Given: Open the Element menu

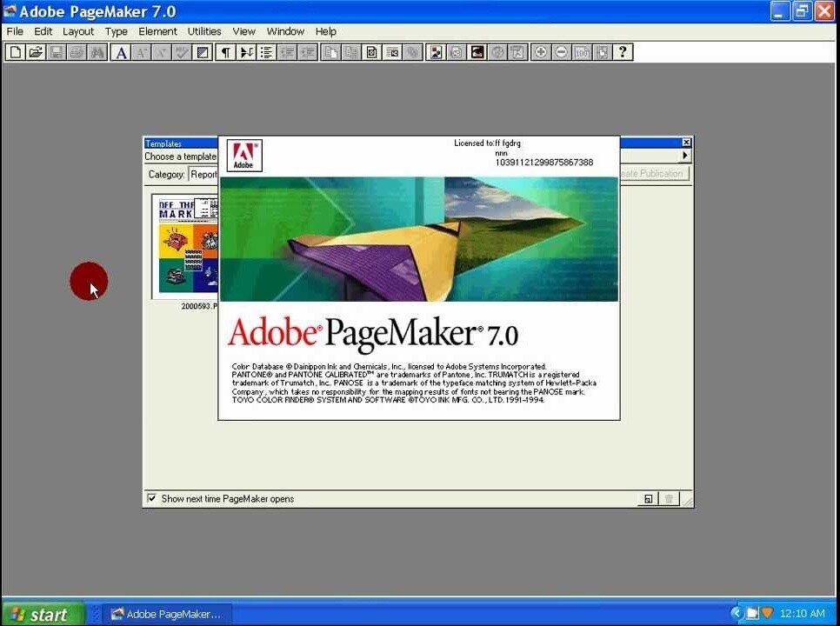Looking at the screenshot, I should coord(157,31).
